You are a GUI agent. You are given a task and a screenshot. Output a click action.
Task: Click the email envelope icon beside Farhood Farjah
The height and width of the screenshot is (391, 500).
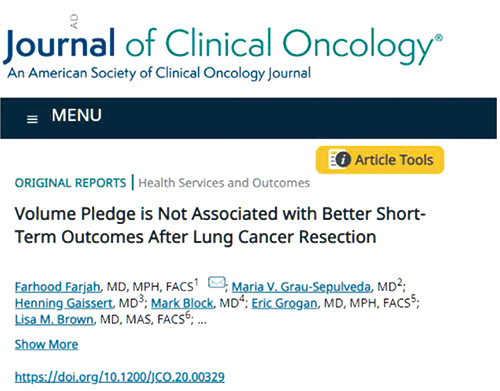(217, 282)
